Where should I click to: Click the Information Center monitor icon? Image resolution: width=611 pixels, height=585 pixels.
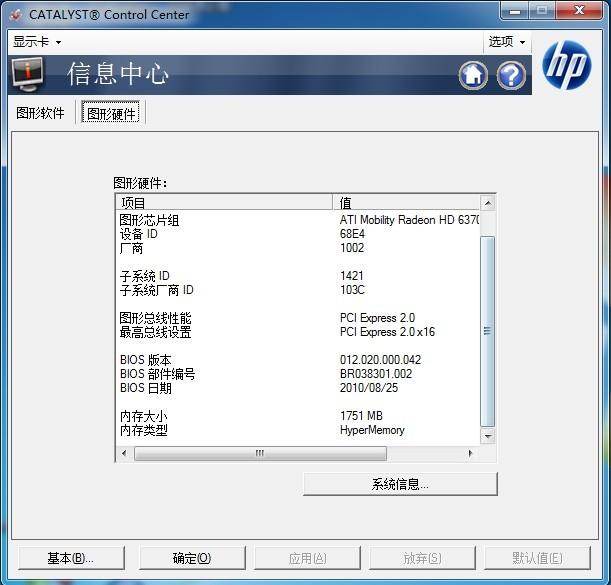point(27,74)
